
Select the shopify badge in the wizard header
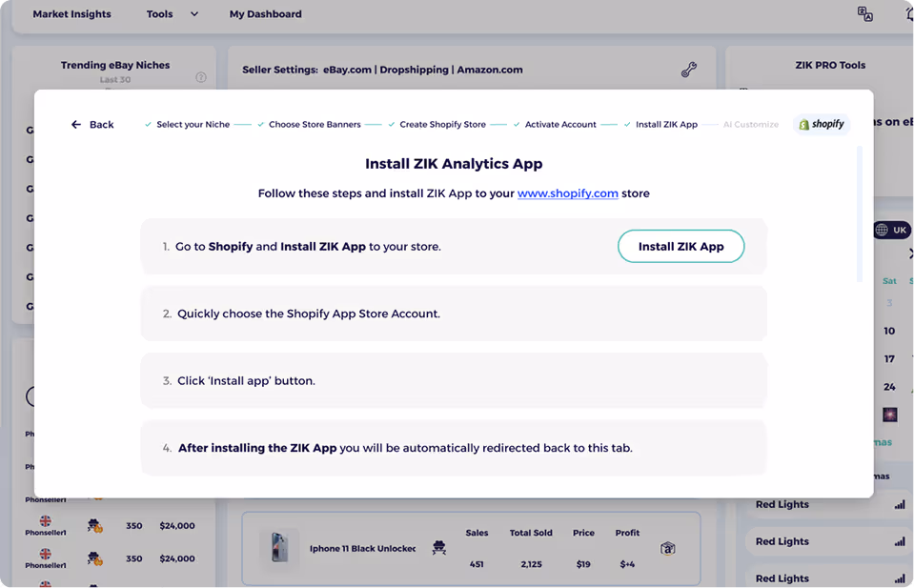pos(821,124)
